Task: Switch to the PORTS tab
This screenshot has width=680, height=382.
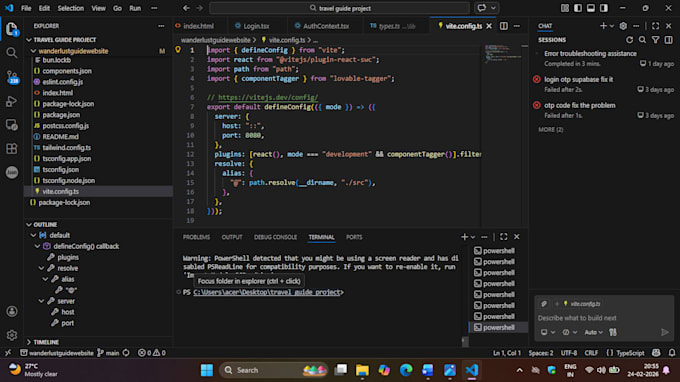Action: 354,237
